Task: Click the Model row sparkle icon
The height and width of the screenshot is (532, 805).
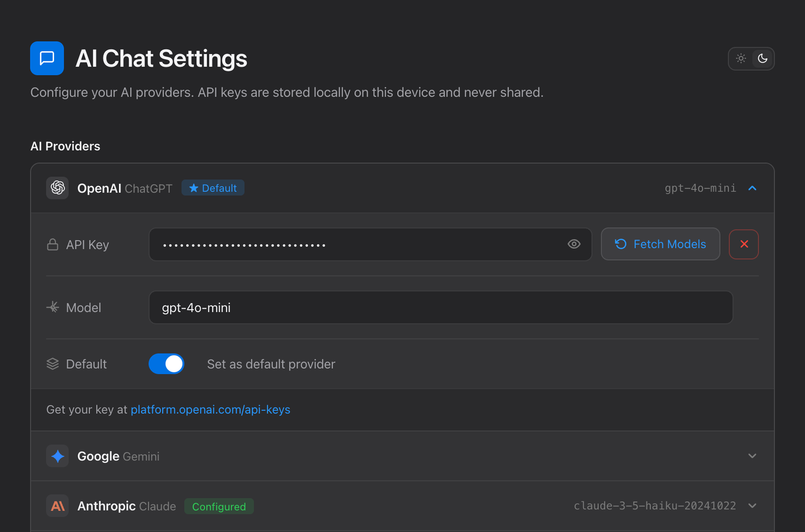Action: pos(52,307)
